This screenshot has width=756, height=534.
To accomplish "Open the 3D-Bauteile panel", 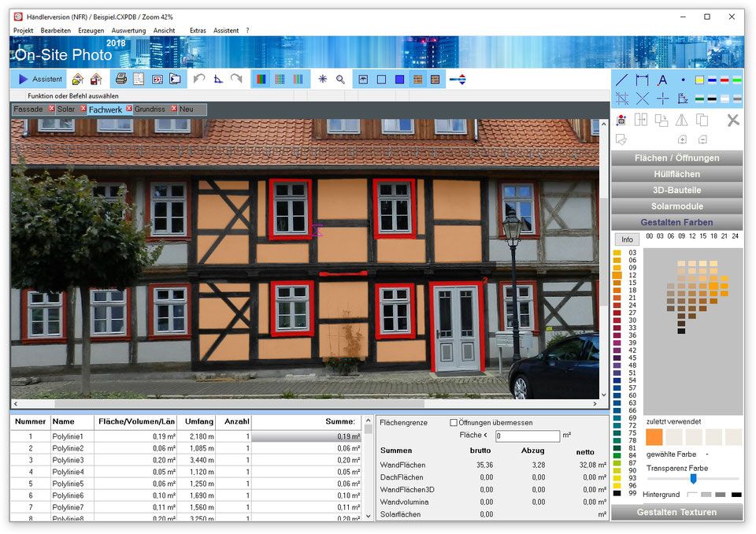I will point(676,190).
